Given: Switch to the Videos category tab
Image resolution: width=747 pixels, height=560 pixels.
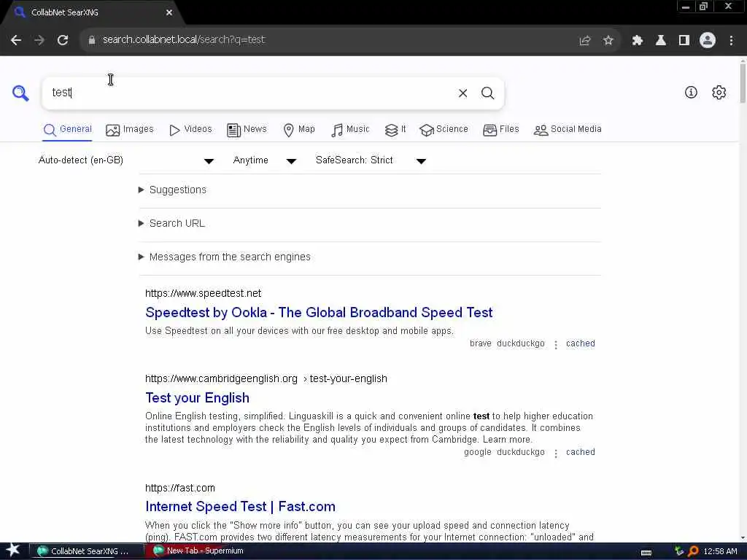Looking at the screenshot, I should (x=190, y=130).
